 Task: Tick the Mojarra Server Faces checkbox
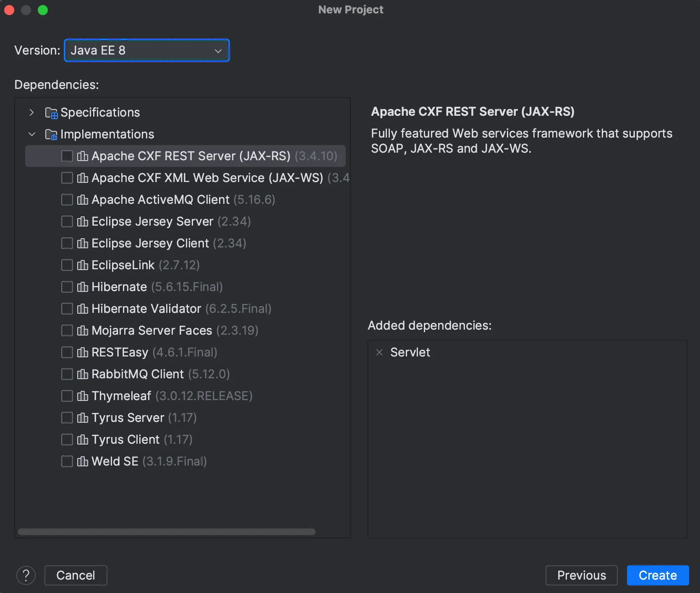[67, 330]
